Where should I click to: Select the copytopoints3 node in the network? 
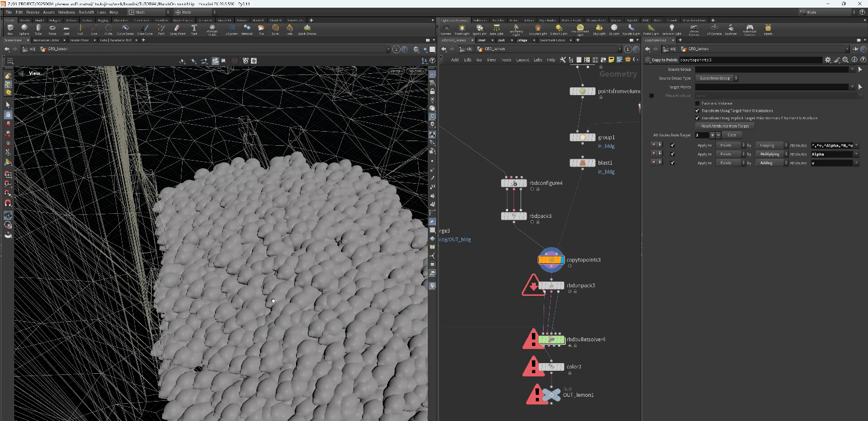(551, 260)
